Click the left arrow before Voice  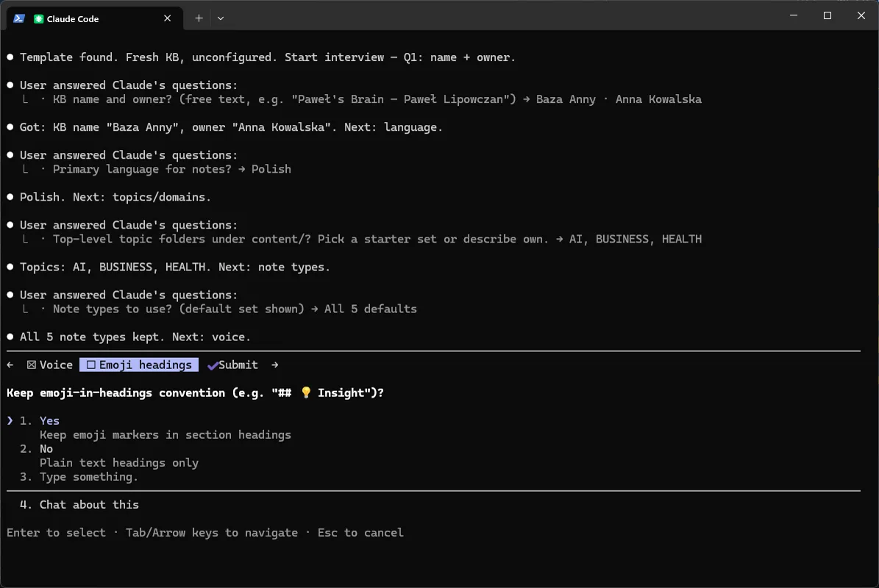10,365
